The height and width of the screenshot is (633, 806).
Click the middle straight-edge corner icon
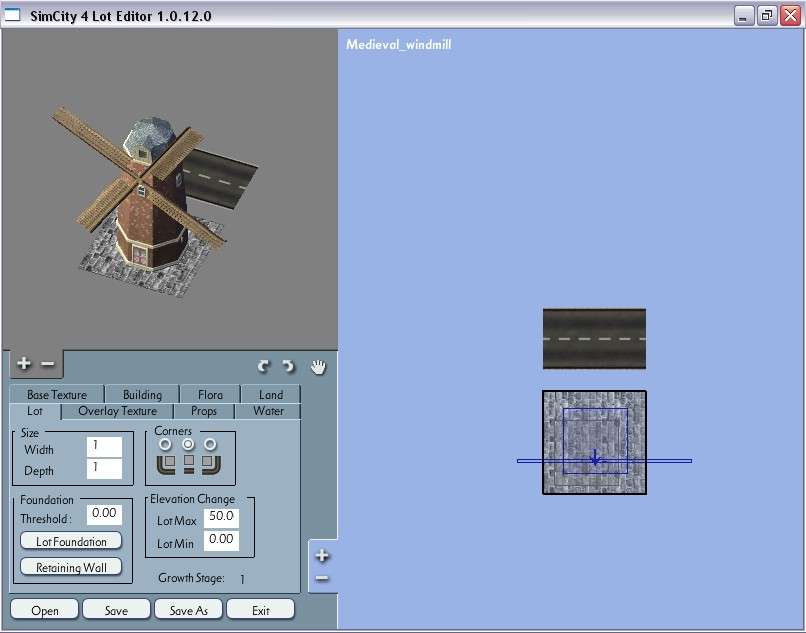(189, 463)
